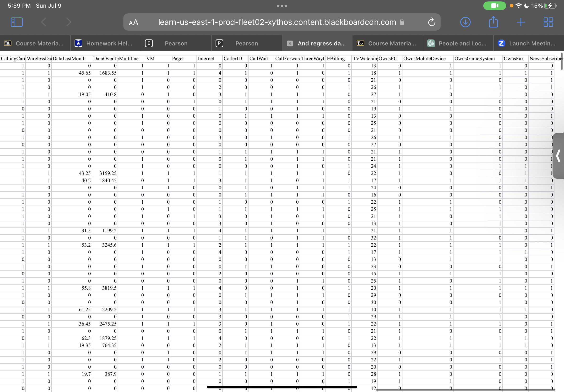The image size is (564, 392).
Task: Open the page settings with the AA icon
Action: [134, 22]
